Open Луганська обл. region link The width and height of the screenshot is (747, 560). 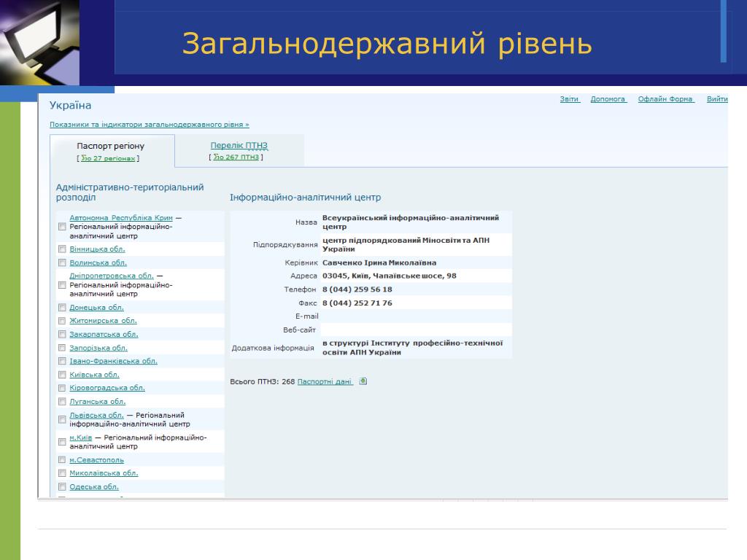pos(98,402)
